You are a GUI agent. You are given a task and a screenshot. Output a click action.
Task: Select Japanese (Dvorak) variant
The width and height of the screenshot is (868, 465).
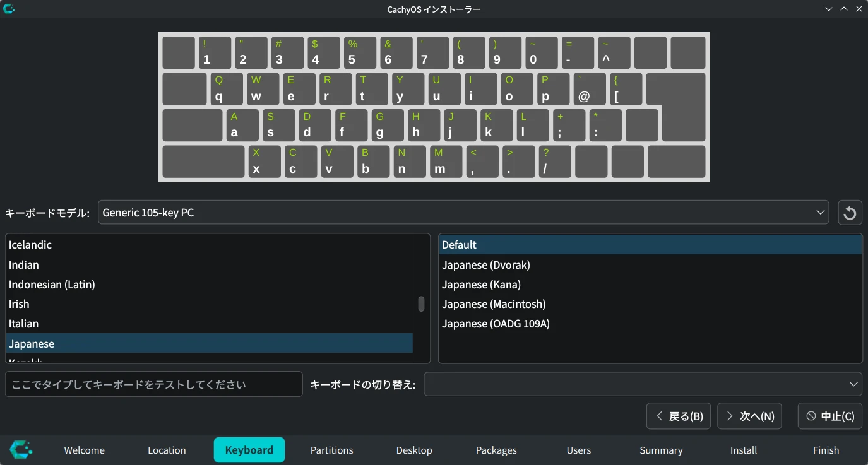click(x=485, y=265)
